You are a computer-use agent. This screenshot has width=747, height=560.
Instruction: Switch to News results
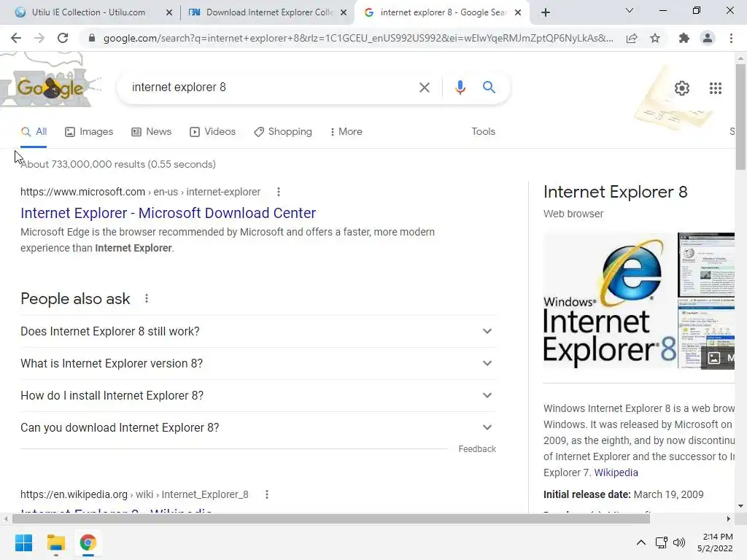[x=152, y=132]
